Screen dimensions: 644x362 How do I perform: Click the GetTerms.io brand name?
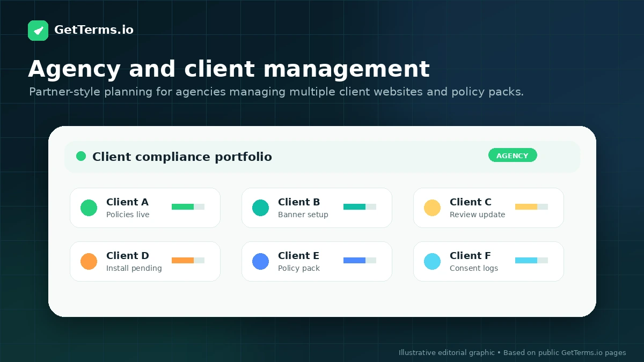(x=94, y=30)
